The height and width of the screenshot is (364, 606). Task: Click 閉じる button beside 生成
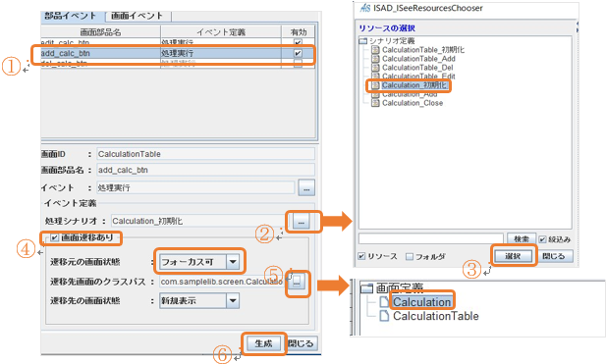[x=302, y=343]
